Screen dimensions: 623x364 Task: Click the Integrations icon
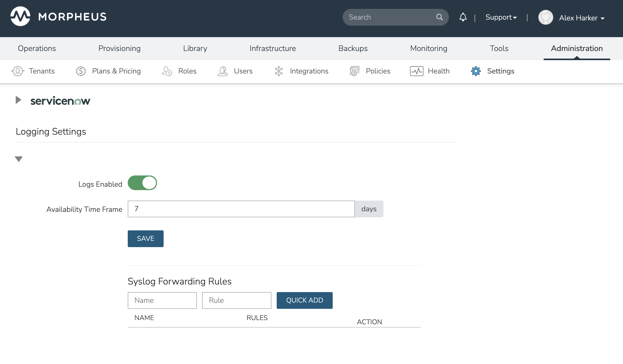coord(279,71)
